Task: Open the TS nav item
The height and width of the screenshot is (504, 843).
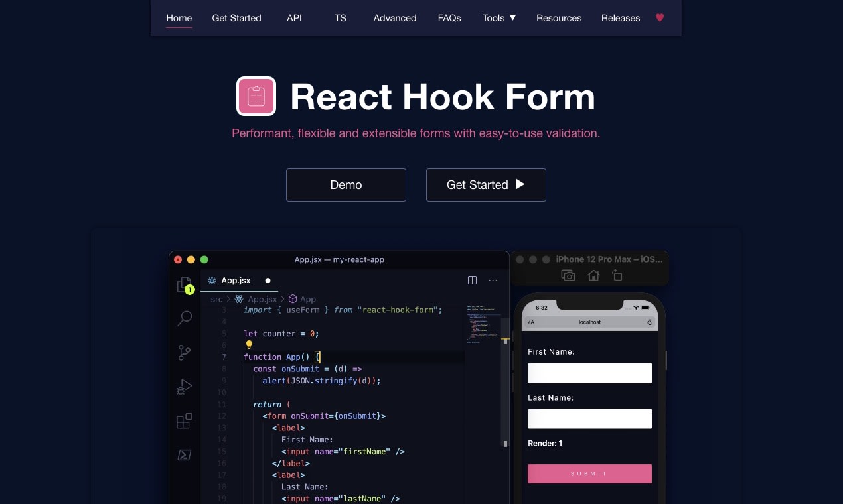Action: pos(341,18)
